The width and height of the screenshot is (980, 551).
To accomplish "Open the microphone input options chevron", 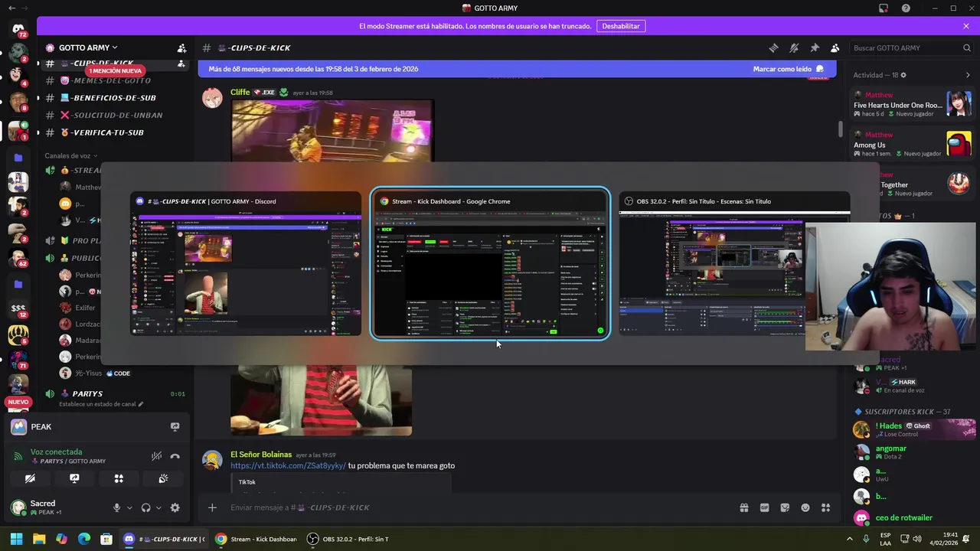I will 129,507.
